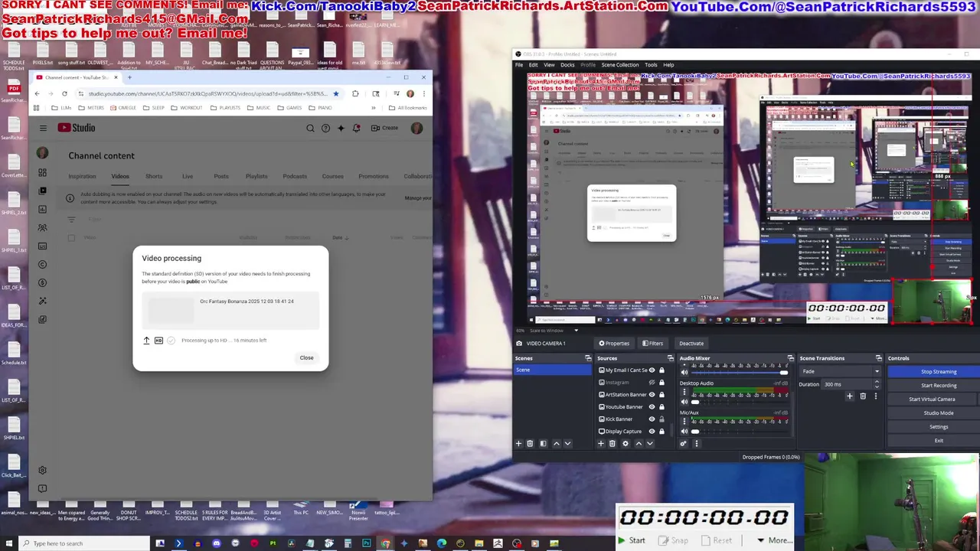
Task: Open stopwatch More dropdown
Action: [774, 540]
